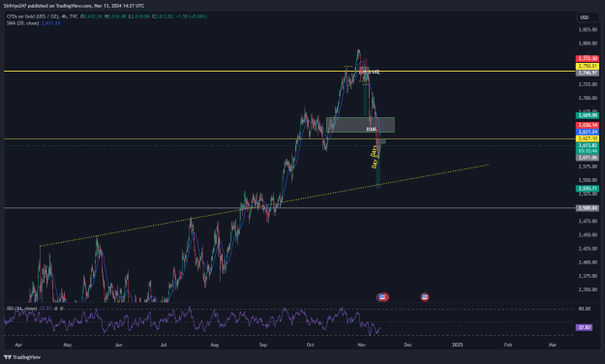Click the Jun label on time axis
605x364 pixels.
118,345
